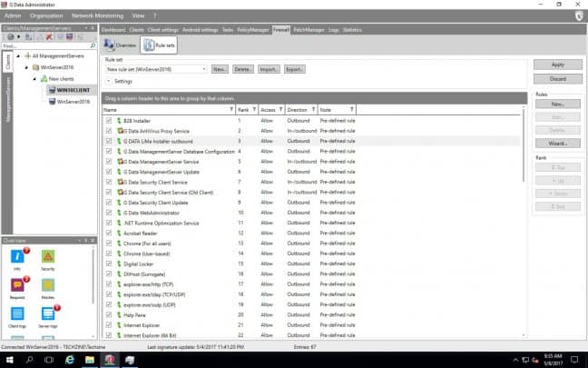Open dropdown arrow beside refresh icon
Viewport: 588px width, 368px height.
coord(18,36)
